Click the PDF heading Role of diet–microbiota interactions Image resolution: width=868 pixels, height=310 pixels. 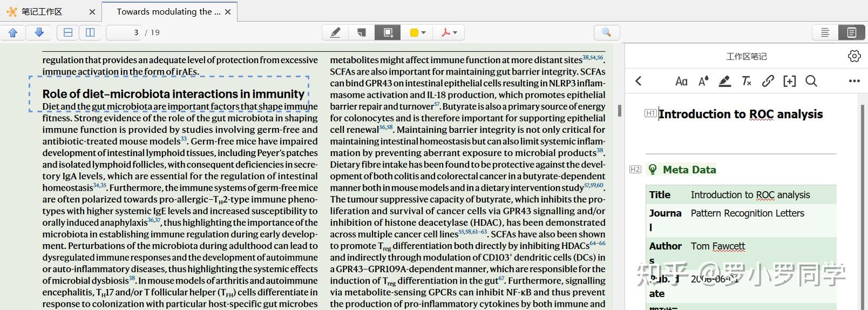coord(173,94)
